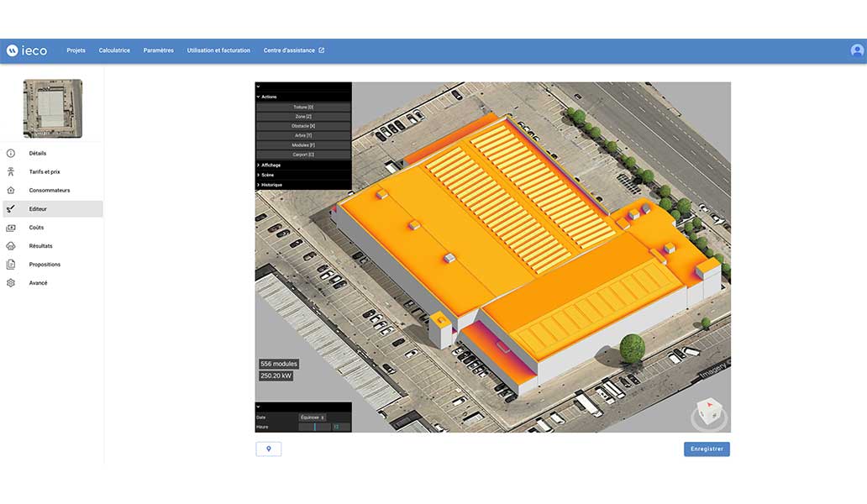
Task: Open the user profile avatar
Action: (857, 50)
